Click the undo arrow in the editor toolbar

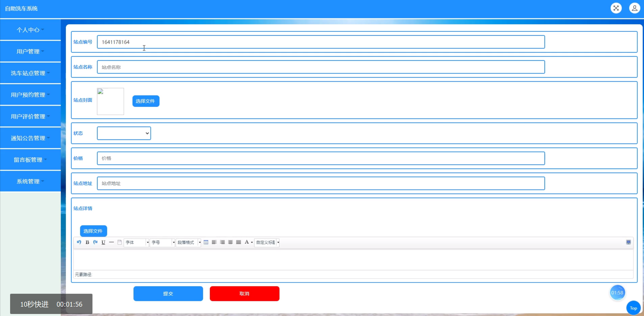click(79, 242)
